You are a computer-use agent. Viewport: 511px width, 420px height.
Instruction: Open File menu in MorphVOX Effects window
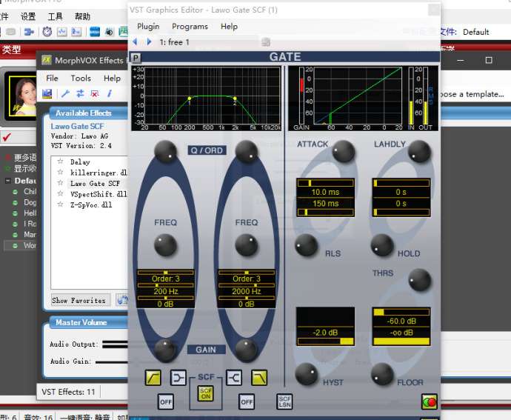click(x=52, y=79)
